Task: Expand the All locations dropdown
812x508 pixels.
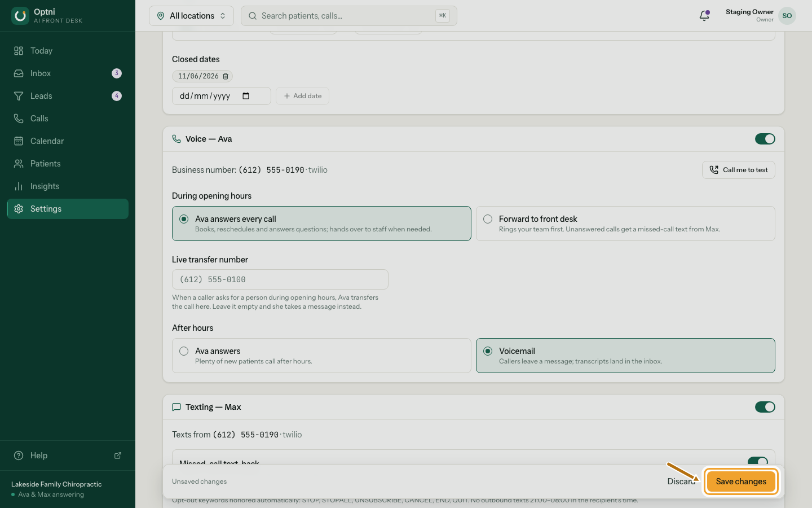Action: pos(191,16)
